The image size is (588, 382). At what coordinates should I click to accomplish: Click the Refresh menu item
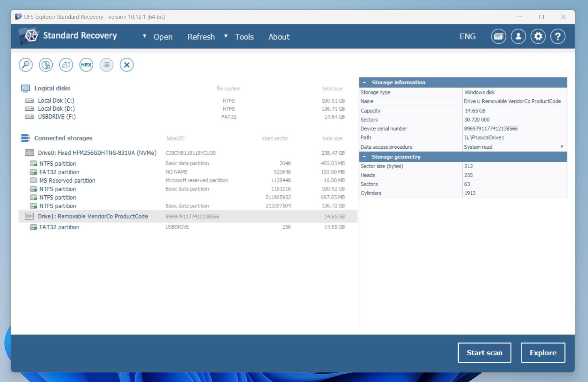point(201,37)
